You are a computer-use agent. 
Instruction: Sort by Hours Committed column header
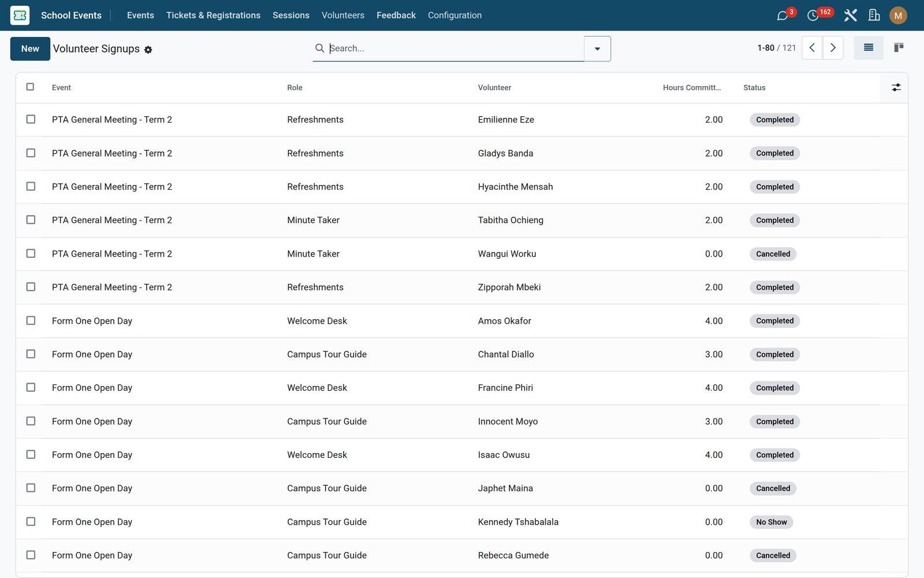click(x=692, y=88)
